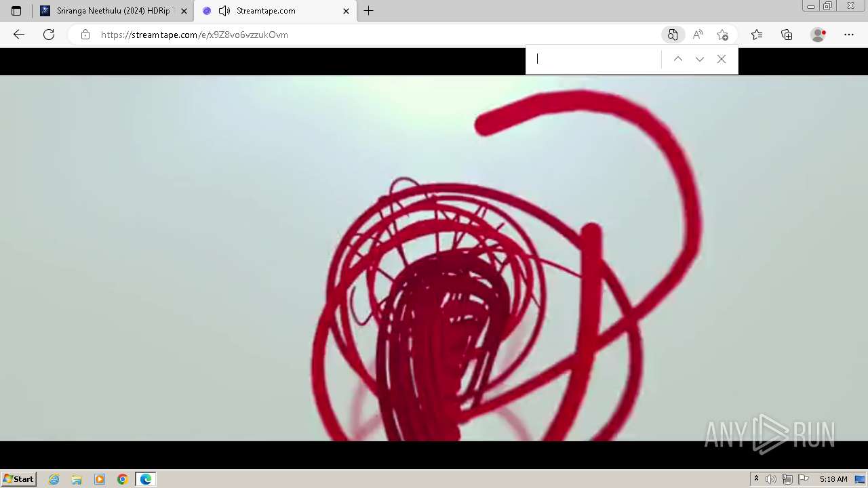Viewport: 868px width, 488px height.
Task: Open the Windows Start menu
Action: tap(19, 479)
